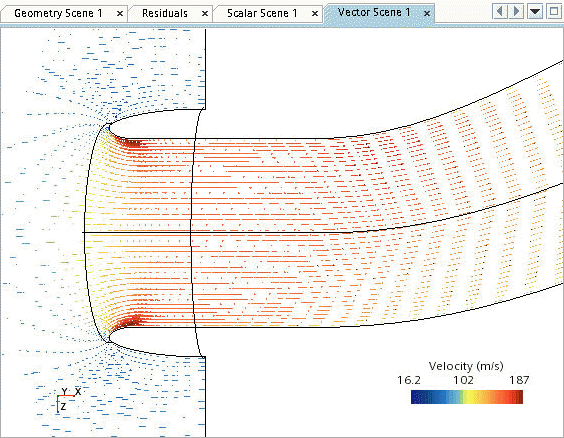Click the X label of the axis triad
The image size is (564, 438).
tap(77, 391)
